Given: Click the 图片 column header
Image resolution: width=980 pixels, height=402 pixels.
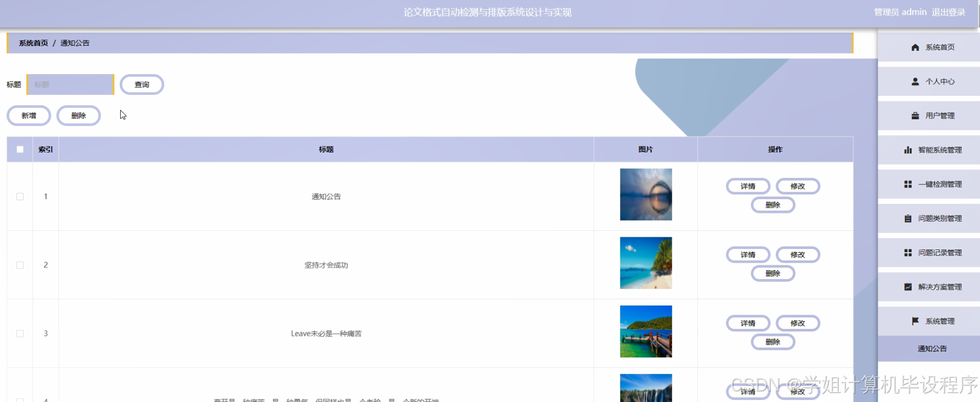Looking at the screenshot, I should pyautogui.click(x=645, y=149).
